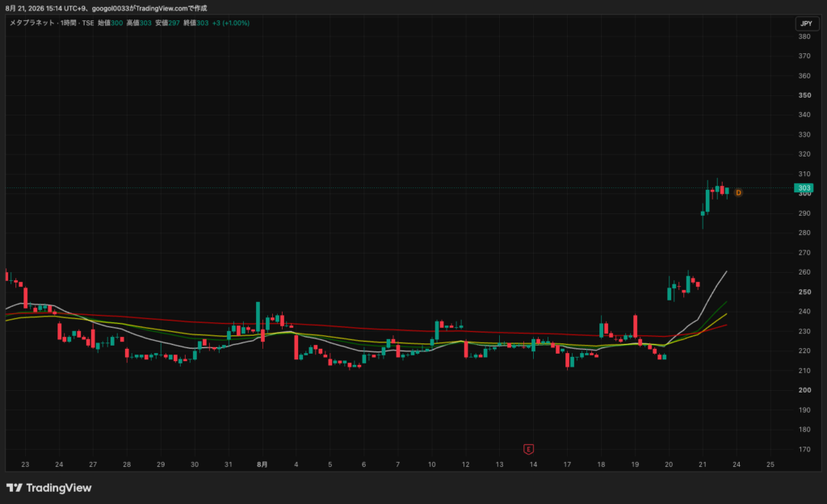Click the 280 price scale label
Screen dimensions: 827x504
point(804,233)
